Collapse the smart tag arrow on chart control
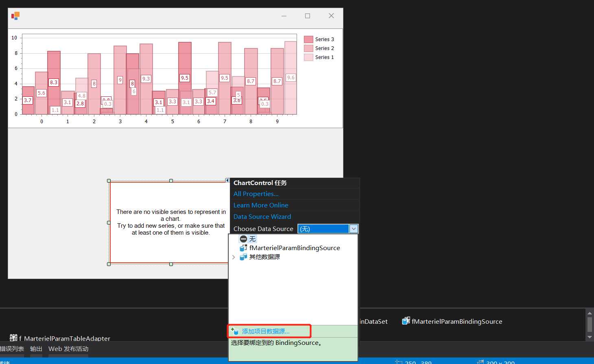Image resolution: width=594 pixels, height=364 pixels. [x=227, y=180]
